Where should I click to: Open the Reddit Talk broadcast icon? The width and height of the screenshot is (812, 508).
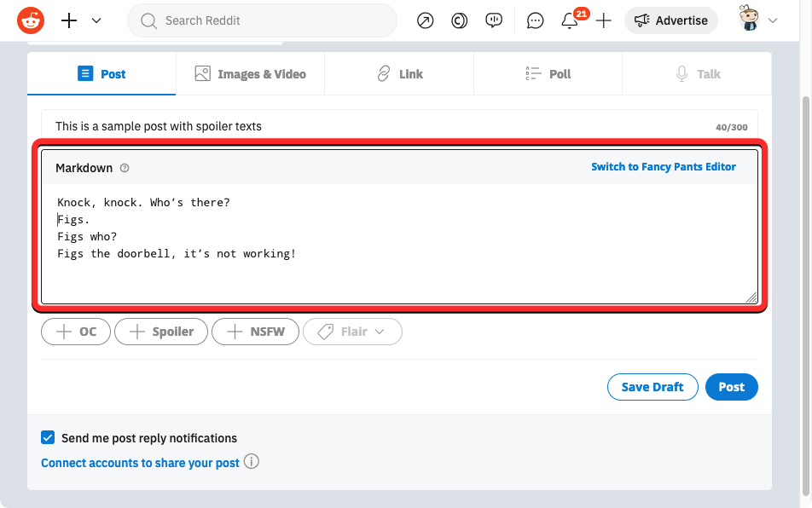click(x=494, y=21)
